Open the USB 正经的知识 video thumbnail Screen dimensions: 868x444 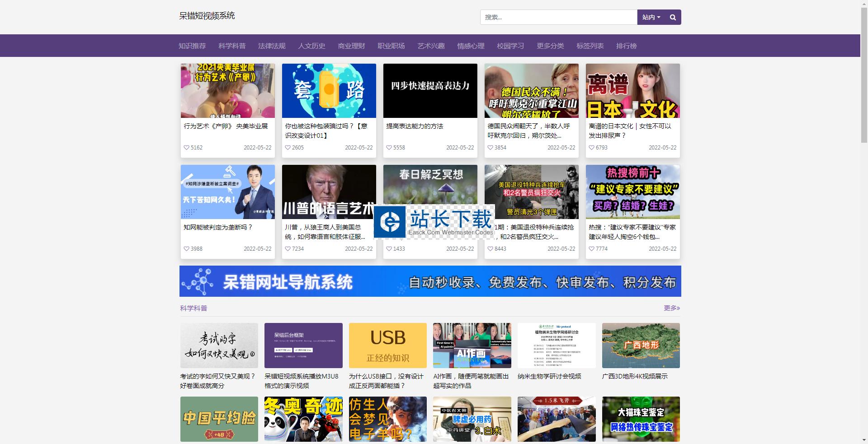(x=387, y=346)
